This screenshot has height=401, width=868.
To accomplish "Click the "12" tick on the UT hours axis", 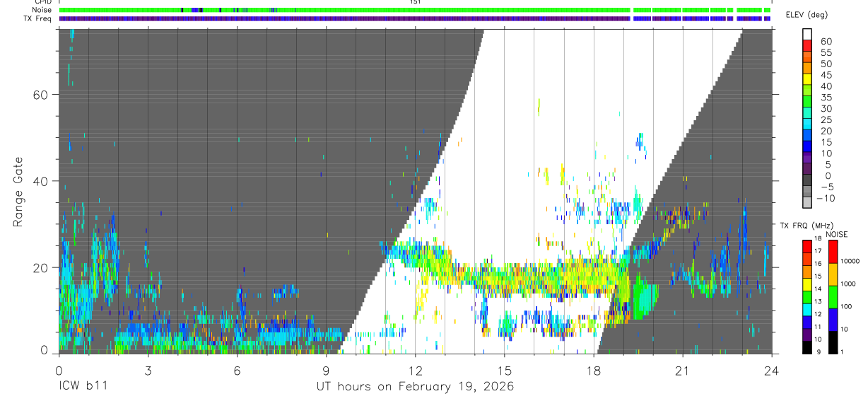I will click(415, 371).
